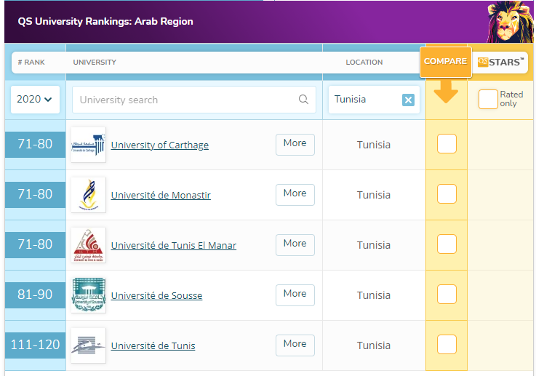Open the Université de Sousse link
The height and width of the screenshot is (392, 536).
tap(156, 295)
